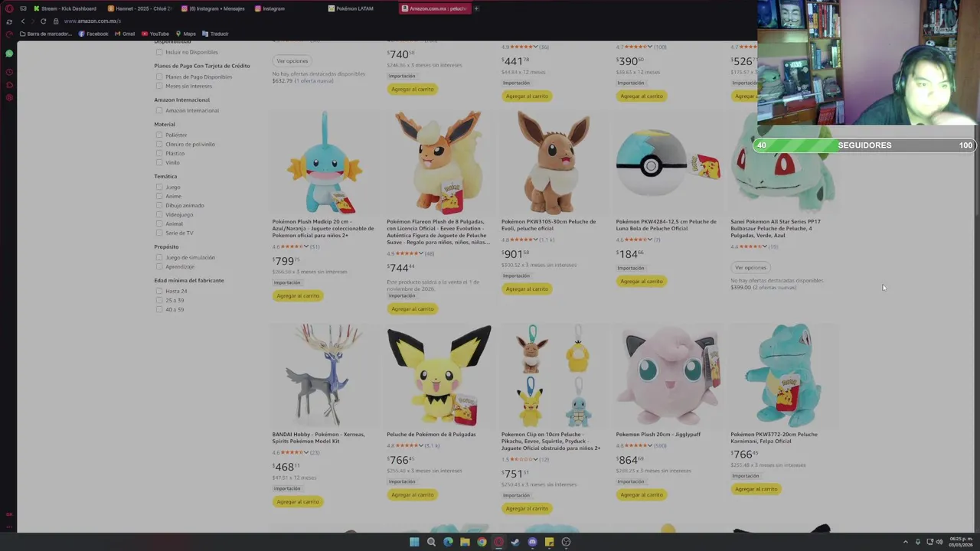The width and height of the screenshot is (980, 551).
Task: Switch to the Hamnet - 2025 tab
Action: tap(140, 8)
